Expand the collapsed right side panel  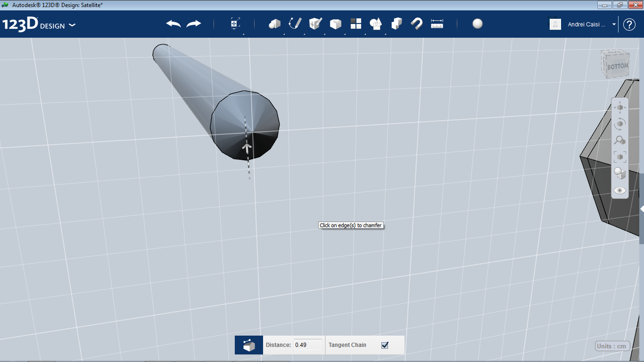(x=642, y=208)
